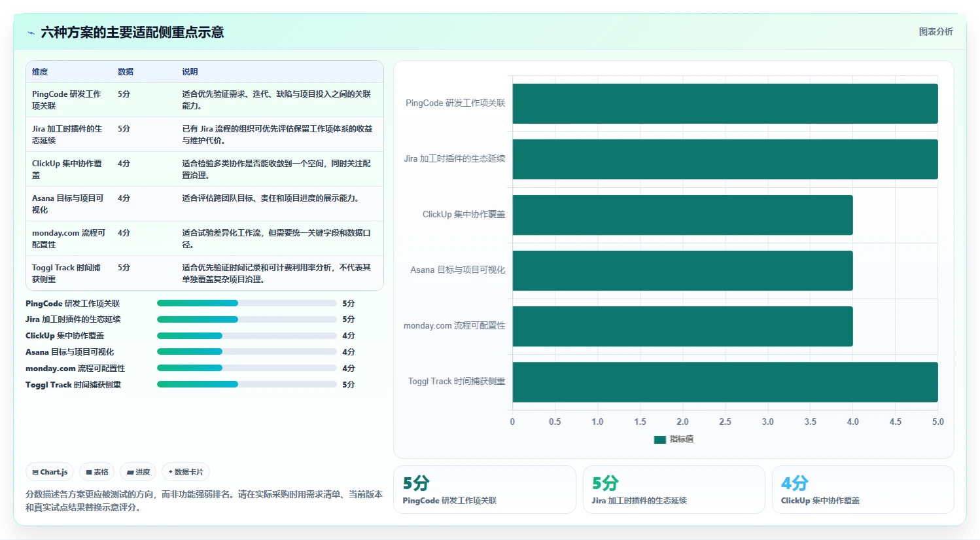Click the table cell PingCode 研发工作项关联
The height and width of the screenshot is (540, 980).
click(68, 99)
